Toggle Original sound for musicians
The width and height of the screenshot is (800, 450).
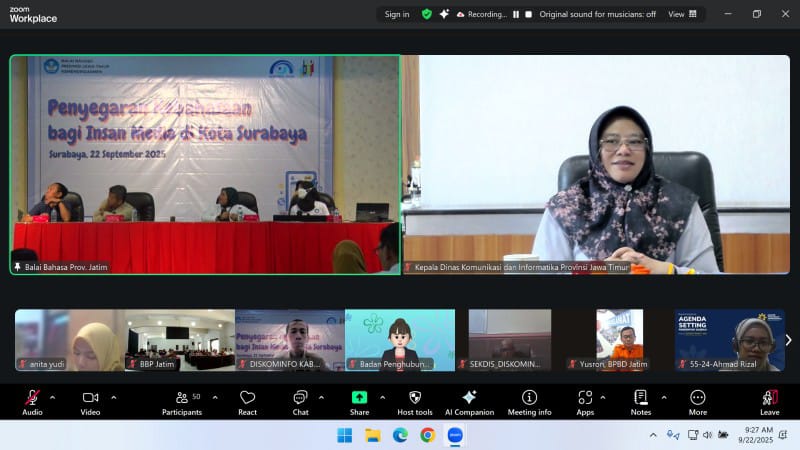click(597, 14)
